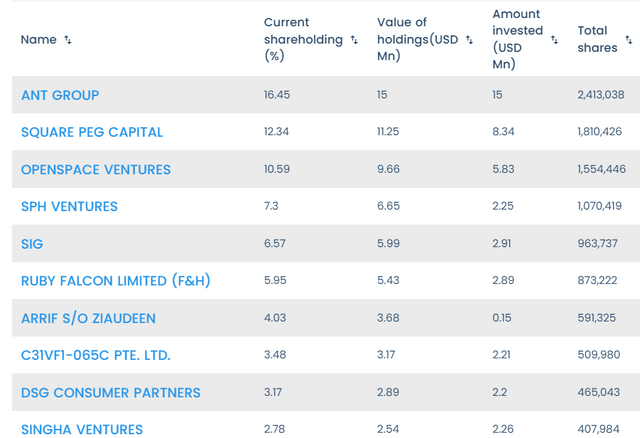Open SPH VENTURES shareholder details
The image size is (640, 438).
pos(69,206)
